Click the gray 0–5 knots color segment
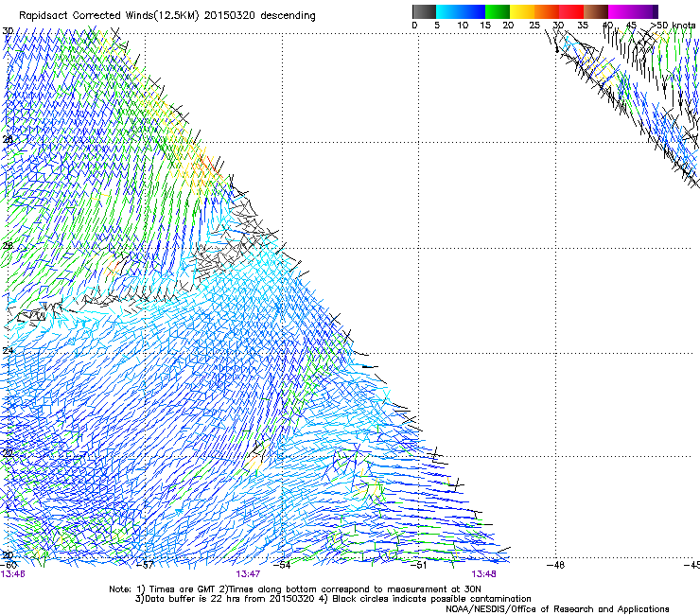Screen dimensions: 700x615 [x=424, y=11]
